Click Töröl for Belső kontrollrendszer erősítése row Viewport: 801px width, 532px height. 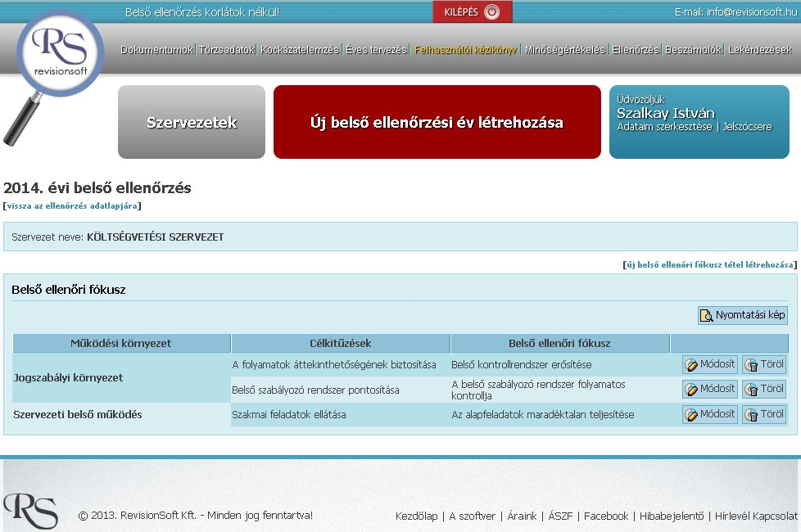pos(764,364)
